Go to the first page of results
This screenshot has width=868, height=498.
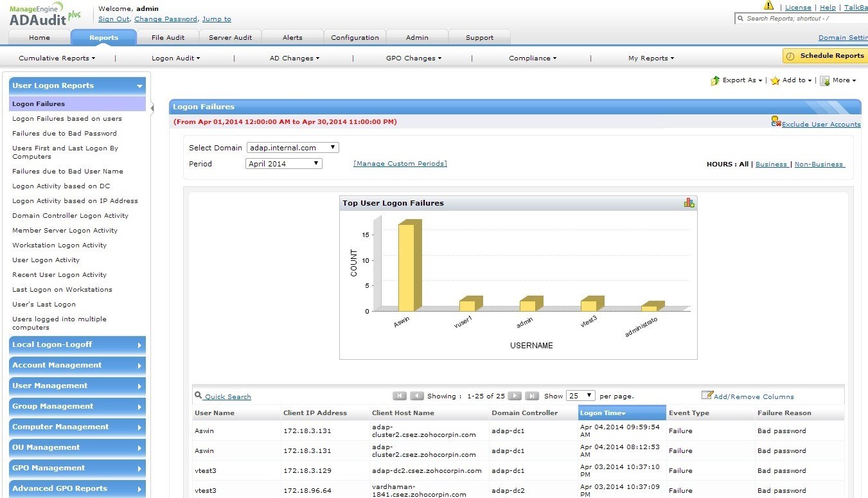point(399,396)
